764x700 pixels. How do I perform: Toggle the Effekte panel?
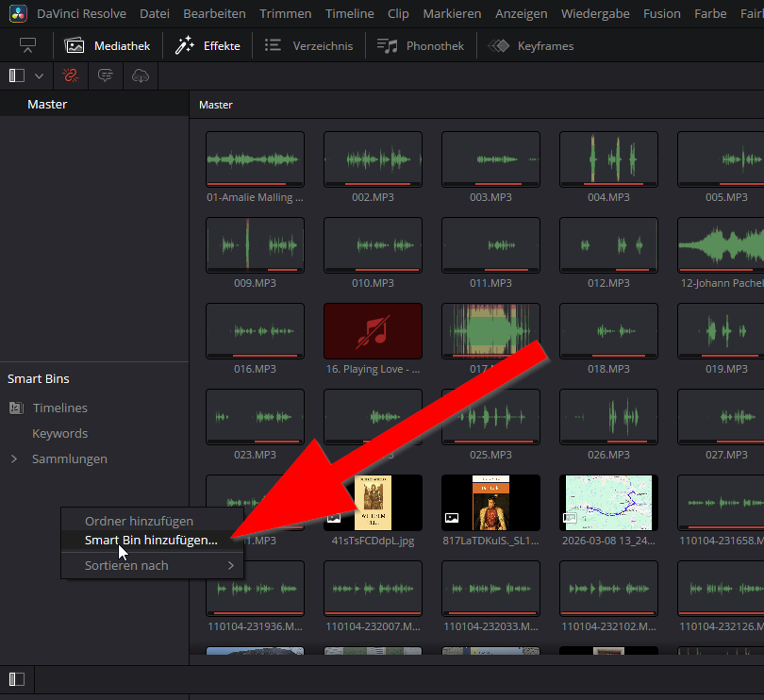tap(208, 45)
